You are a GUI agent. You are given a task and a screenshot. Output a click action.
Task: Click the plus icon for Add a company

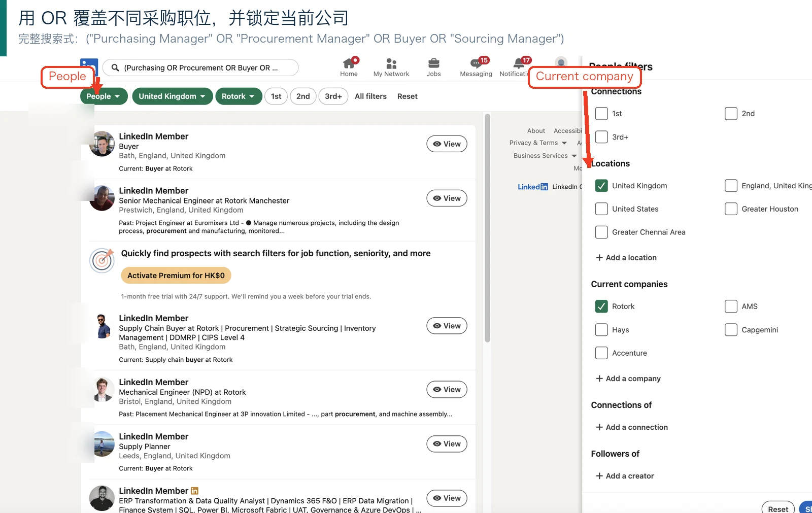click(599, 379)
